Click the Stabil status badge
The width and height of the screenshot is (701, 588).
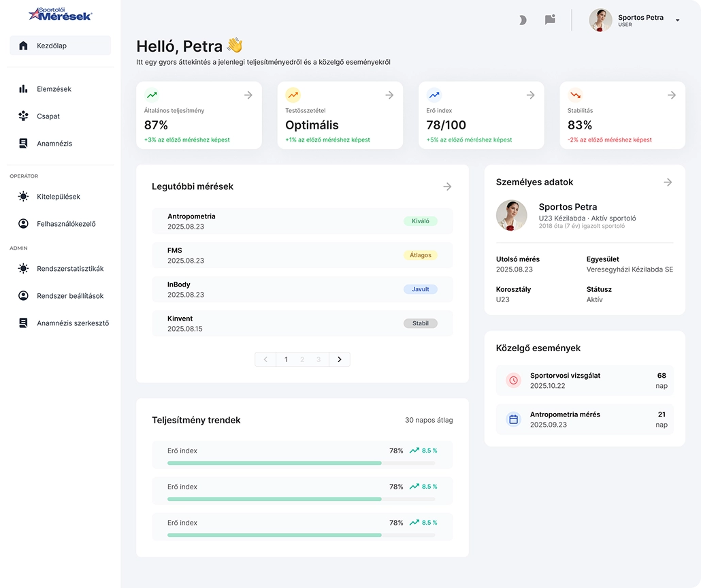tap(420, 323)
